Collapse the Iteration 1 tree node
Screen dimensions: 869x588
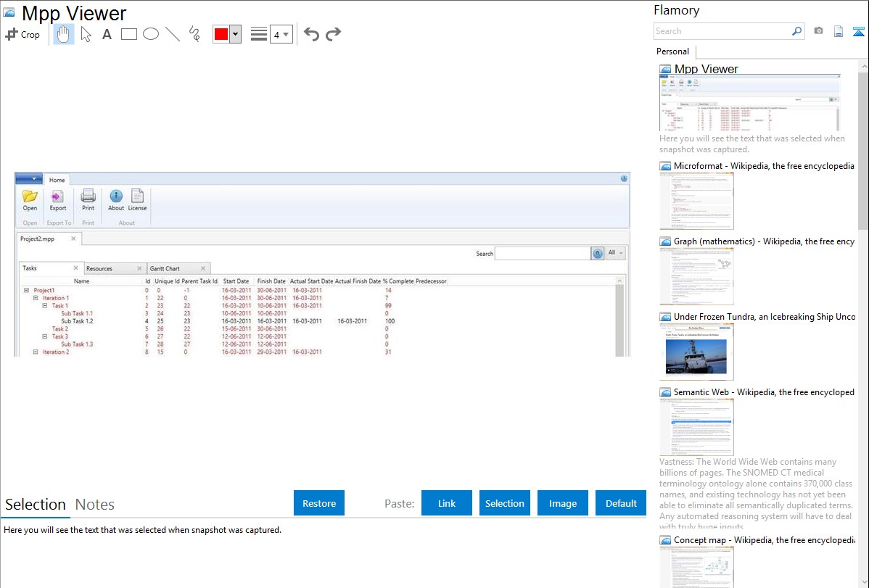[36, 297]
